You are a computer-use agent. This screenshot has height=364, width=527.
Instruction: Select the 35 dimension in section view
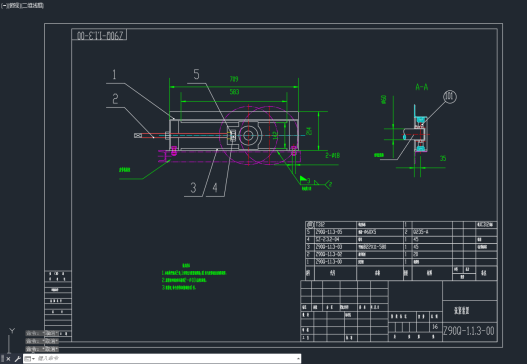443,158
